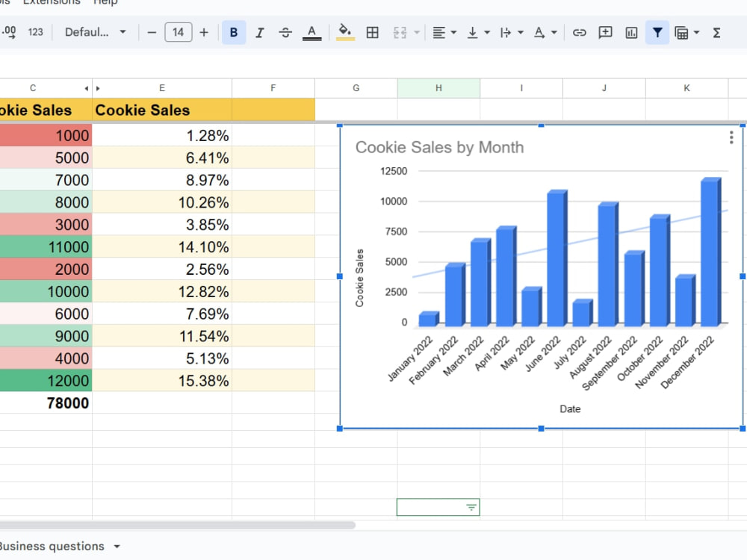
Task: Click the text wrapping icon
Action: pyautogui.click(x=506, y=32)
